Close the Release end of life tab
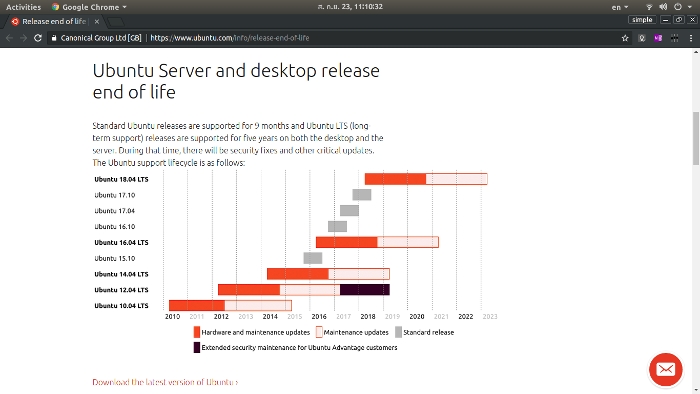700x394 pixels. coord(97,21)
